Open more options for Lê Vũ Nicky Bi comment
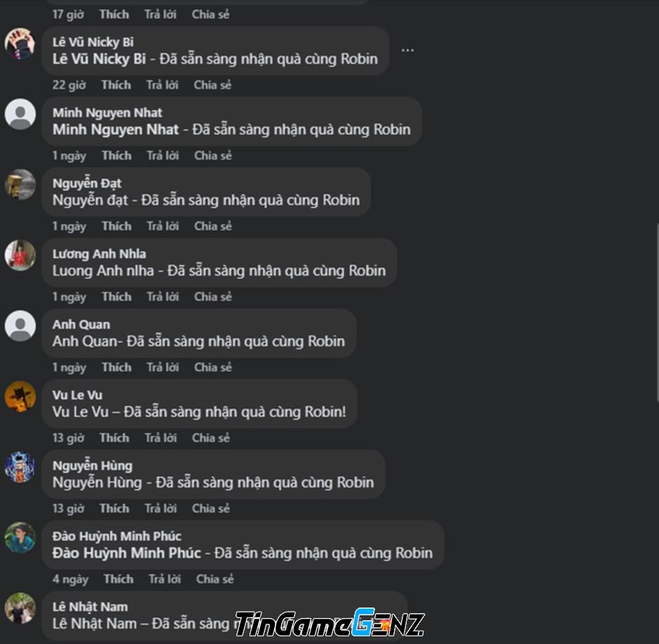 [x=407, y=50]
